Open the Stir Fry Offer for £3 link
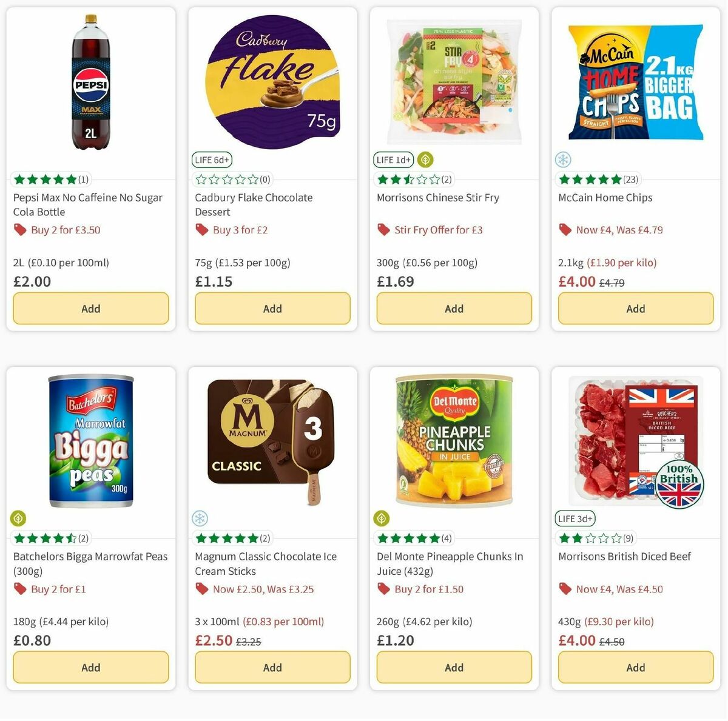728x721 pixels. [438, 230]
